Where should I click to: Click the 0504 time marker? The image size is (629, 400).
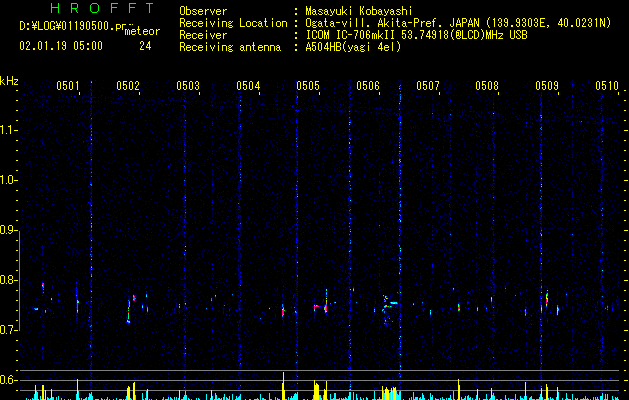coord(248,86)
